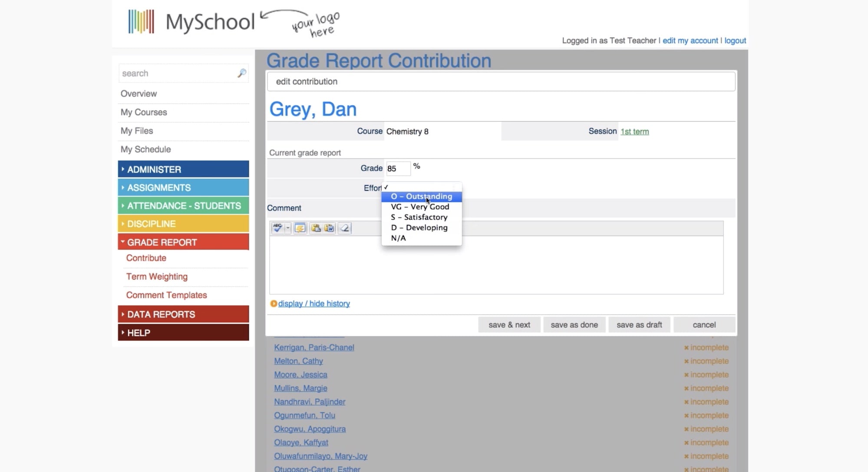Open student Moore, Jessica
Viewport: 868px width, 472px height.
[x=300, y=375]
